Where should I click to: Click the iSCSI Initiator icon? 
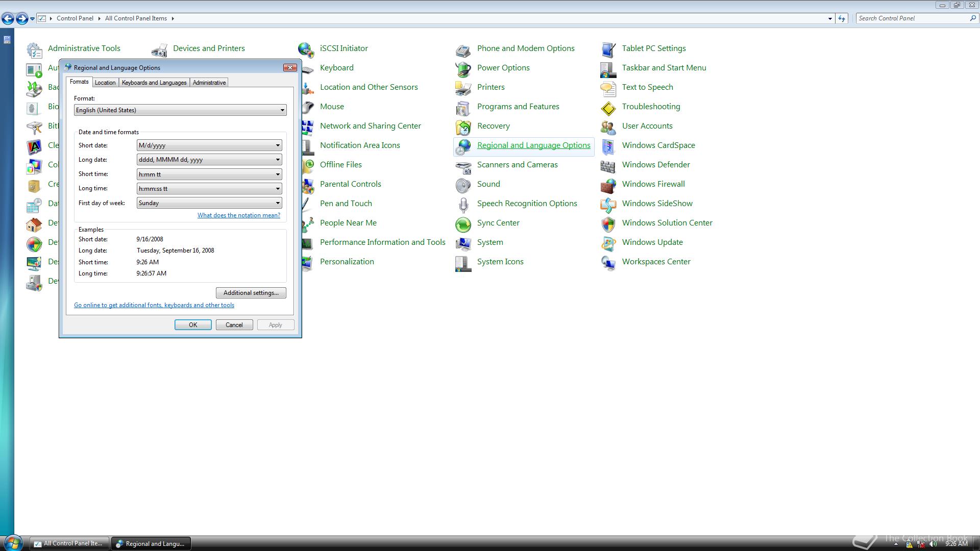(306, 49)
